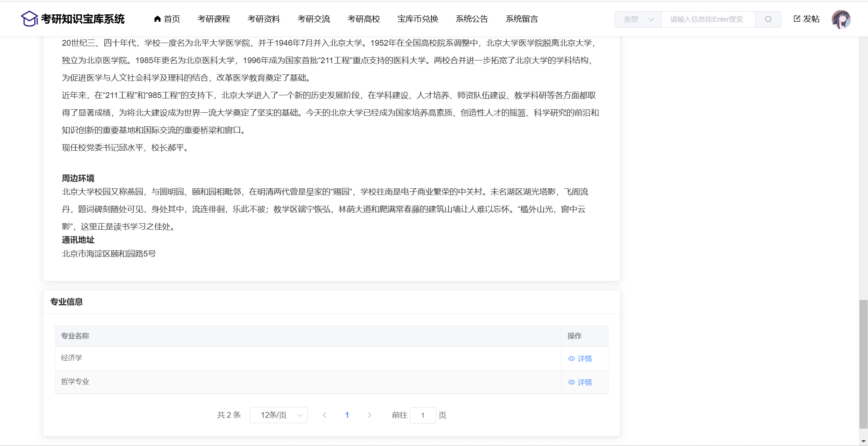Click eye icon in 哲学专业 row
The width and height of the screenshot is (868, 446).
pos(571,382)
